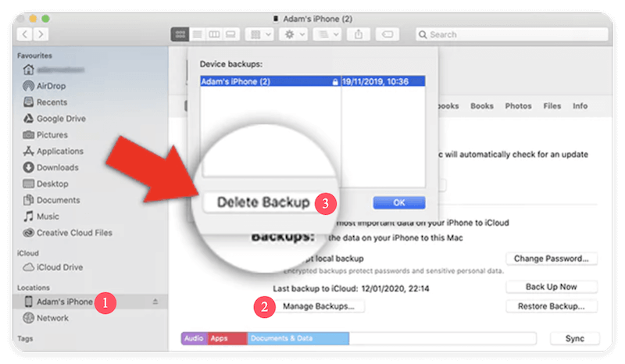Viewport: 625px width, 364px height.
Task: Click the Audio storage segment
Action: [x=194, y=338]
